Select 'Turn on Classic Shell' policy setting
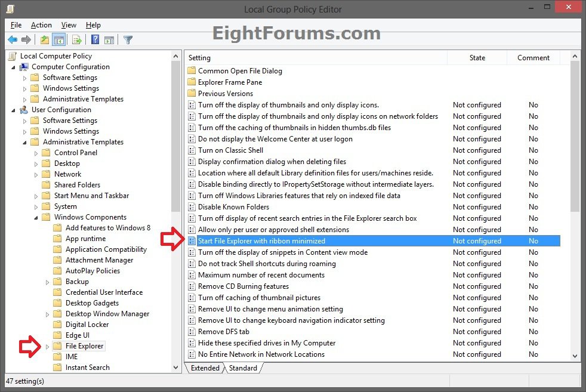 click(x=230, y=150)
